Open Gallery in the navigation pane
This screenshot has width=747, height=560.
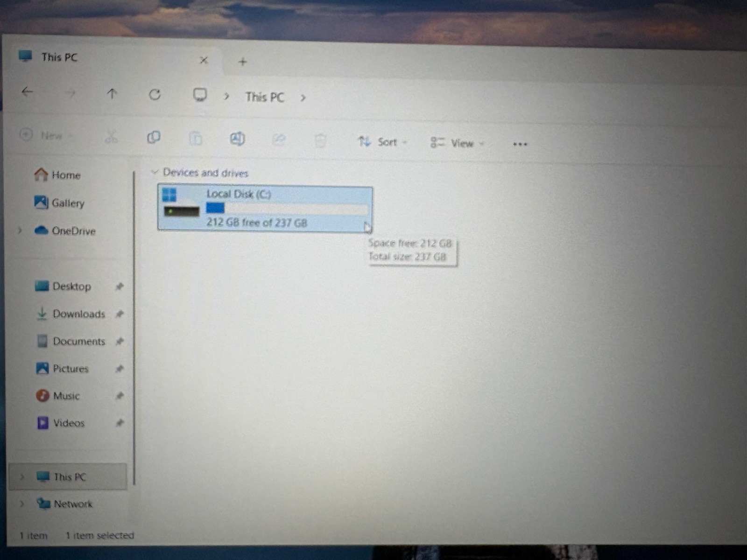[x=59, y=203]
